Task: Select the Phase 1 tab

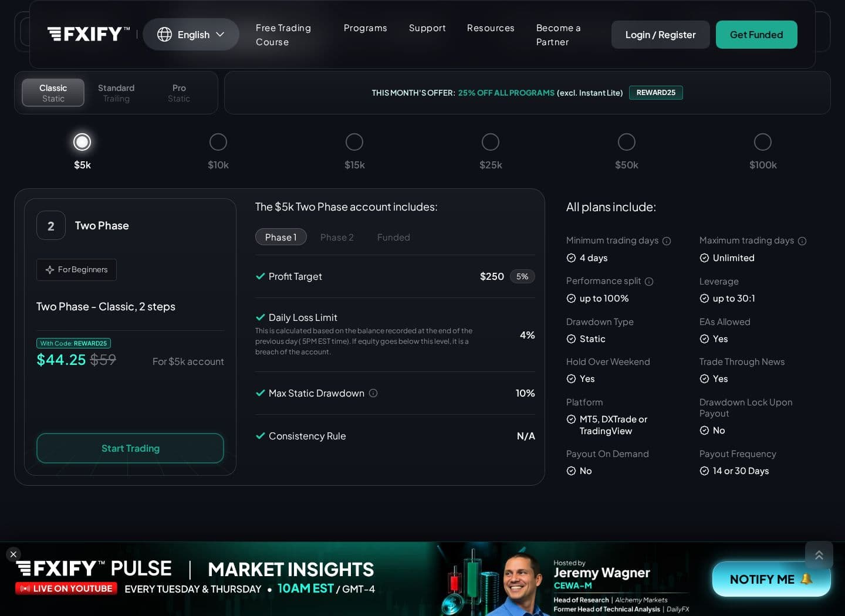Action: click(281, 237)
